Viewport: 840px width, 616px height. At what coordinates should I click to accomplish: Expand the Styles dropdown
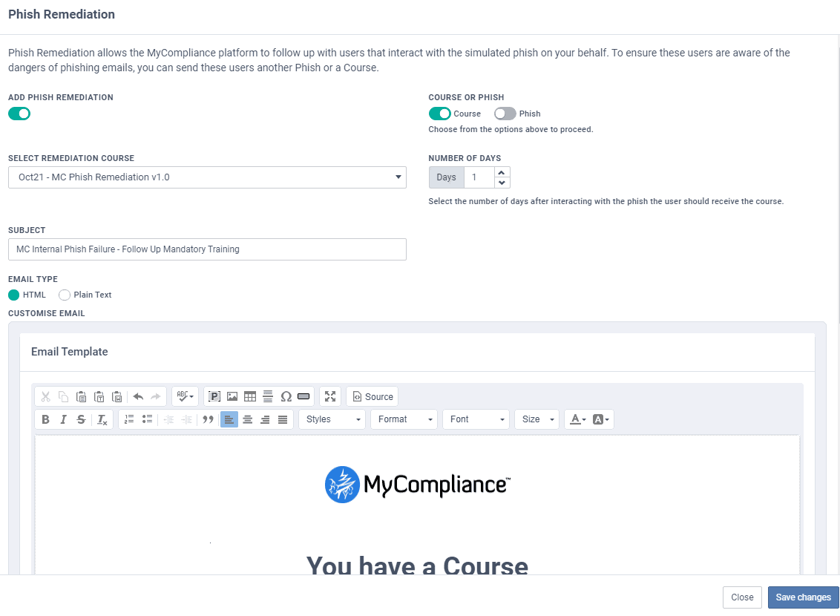click(332, 419)
